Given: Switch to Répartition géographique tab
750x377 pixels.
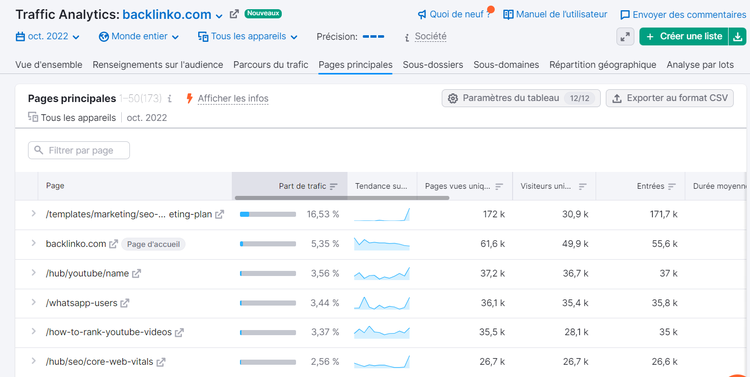Looking at the screenshot, I should (x=603, y=65).
